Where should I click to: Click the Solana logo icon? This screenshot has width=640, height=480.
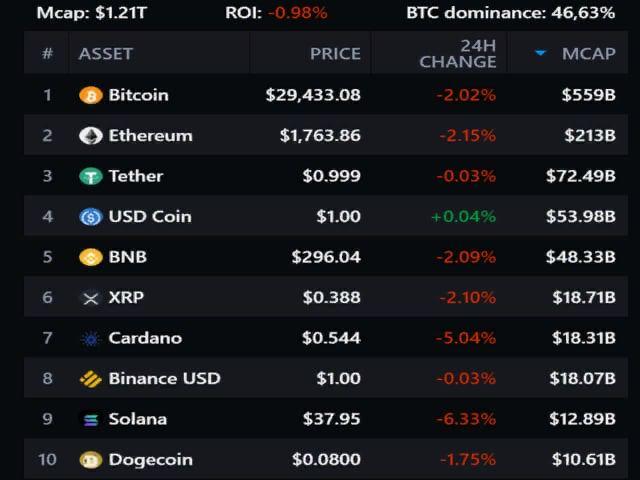(91, 419)
